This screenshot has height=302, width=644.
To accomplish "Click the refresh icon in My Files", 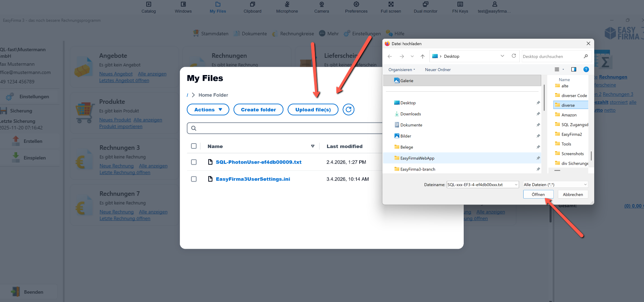I will pos(348,110).
